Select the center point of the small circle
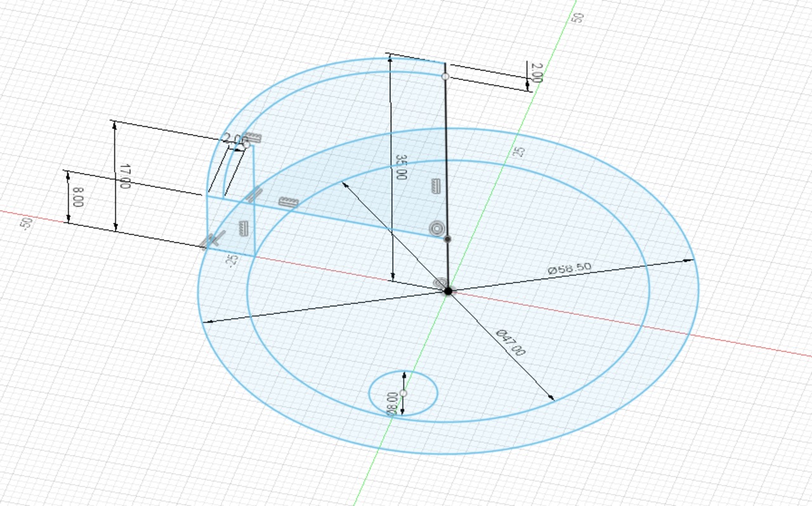The height and width of the screenshot is (506, 812). click(403, 394)
